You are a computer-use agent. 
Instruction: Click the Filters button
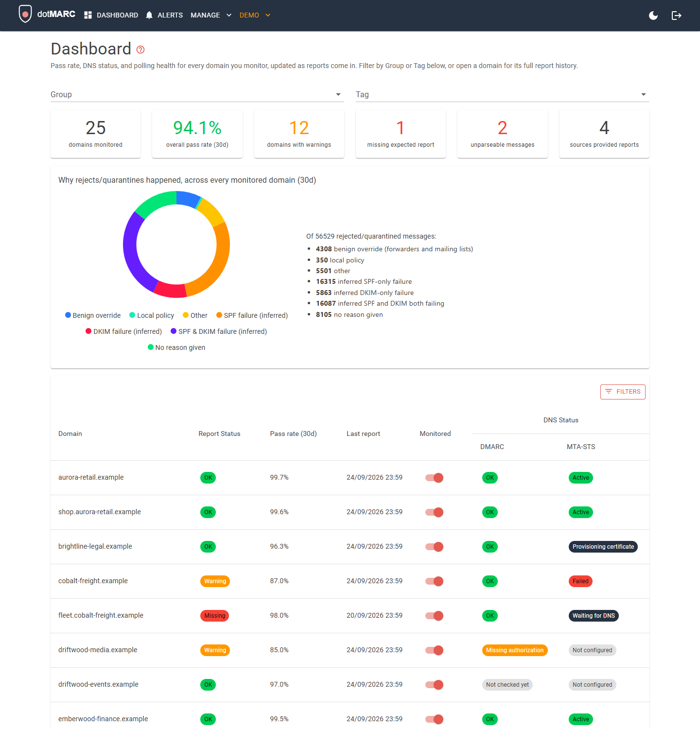(623, 392)
